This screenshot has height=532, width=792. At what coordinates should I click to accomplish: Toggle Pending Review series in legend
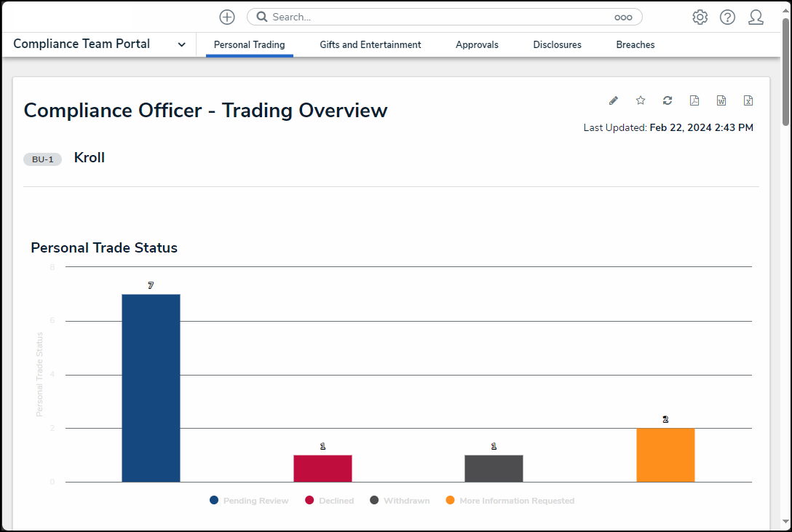click(x=247, y=501)
